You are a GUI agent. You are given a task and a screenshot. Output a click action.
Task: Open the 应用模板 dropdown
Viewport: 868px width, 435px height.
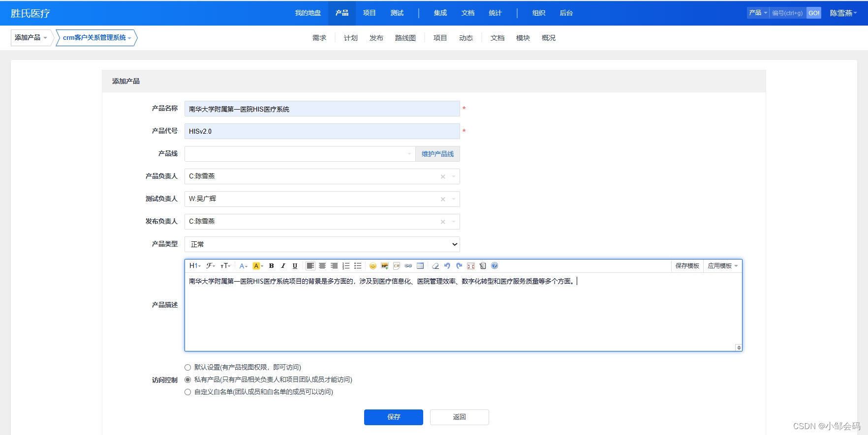point(723,266)
